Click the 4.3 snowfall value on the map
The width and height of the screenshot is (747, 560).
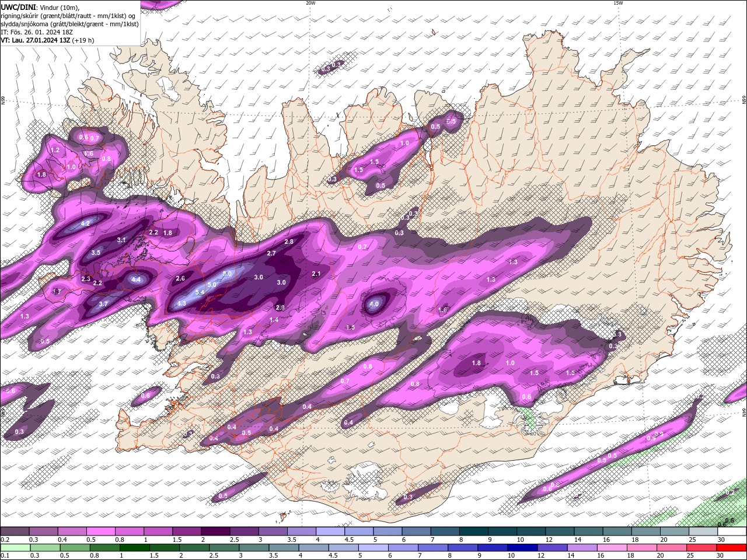tap(181, 303)
